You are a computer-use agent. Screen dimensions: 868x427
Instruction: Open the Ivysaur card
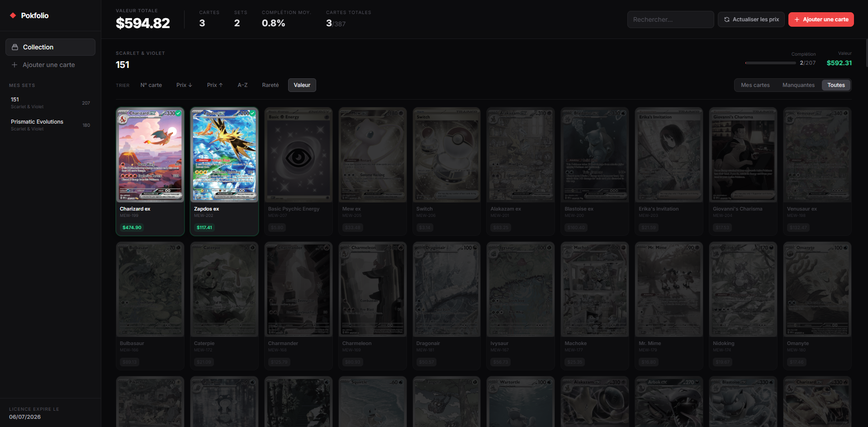click(x=521, y=306)
